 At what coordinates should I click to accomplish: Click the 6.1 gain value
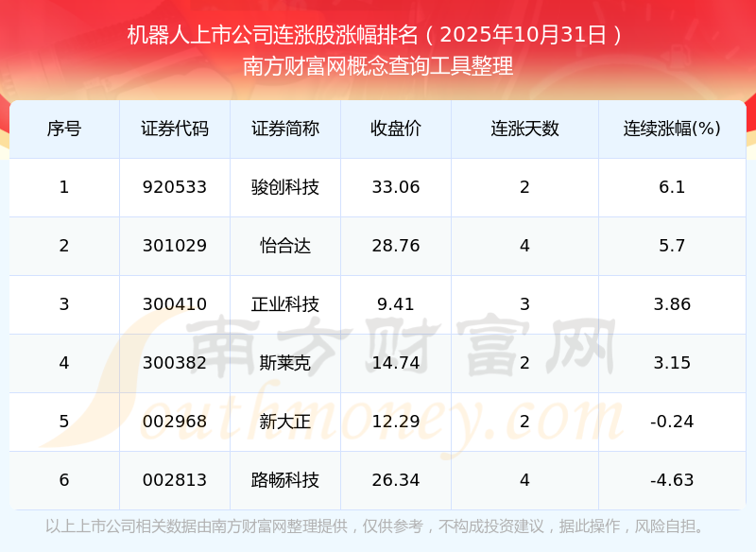(x=672, y=187)
